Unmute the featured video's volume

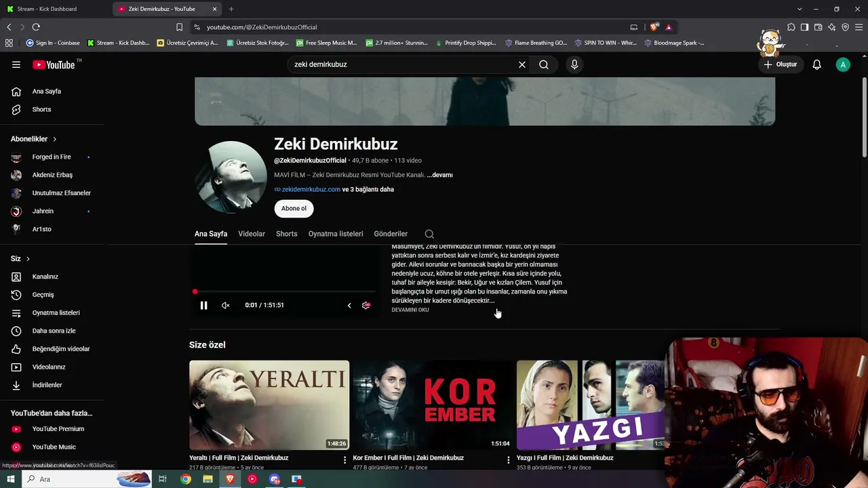tap(226, 305)
